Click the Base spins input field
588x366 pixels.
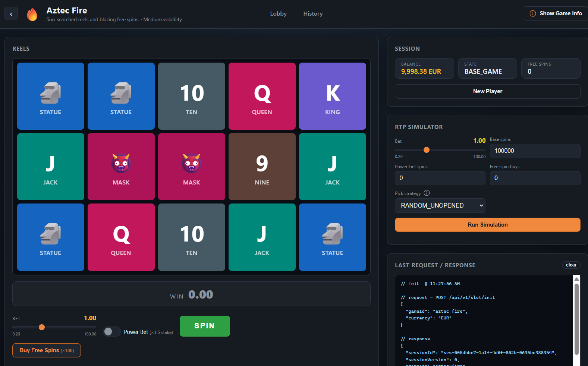(535, 151)
